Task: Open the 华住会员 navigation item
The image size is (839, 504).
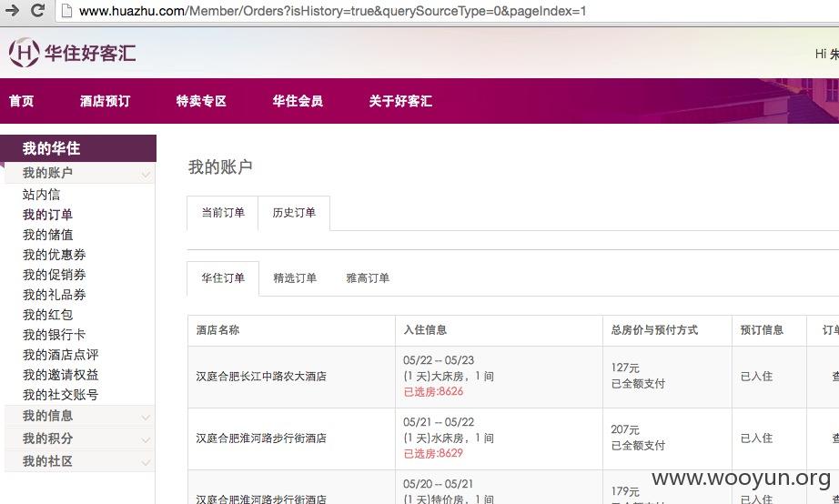Action: (x=298, y=101)
